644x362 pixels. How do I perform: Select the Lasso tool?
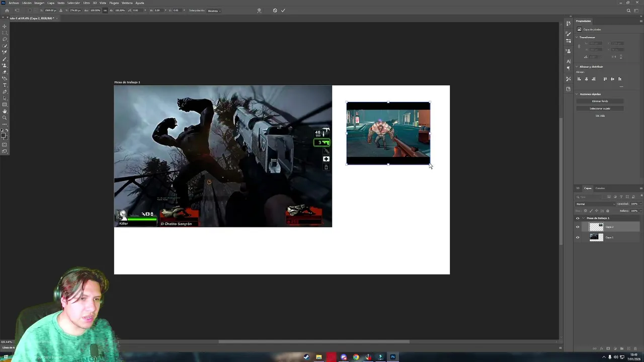tap(5, 39)
